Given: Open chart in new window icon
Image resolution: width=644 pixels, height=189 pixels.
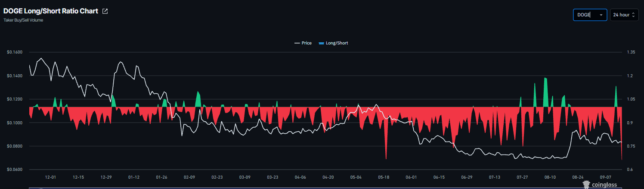Looking at the screenshot, I should point(105,11).
